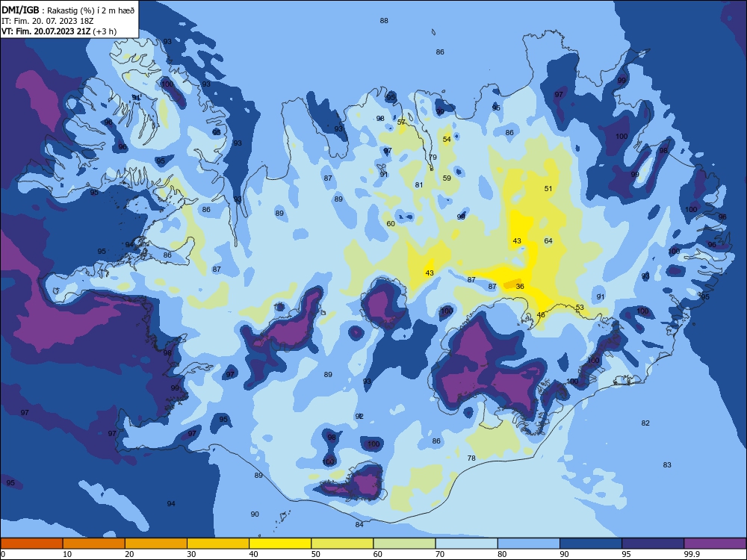Click the humidity reading 51 in the northeast
The width and height of the screenshot is (747, 560).
(x=548, y=189)
